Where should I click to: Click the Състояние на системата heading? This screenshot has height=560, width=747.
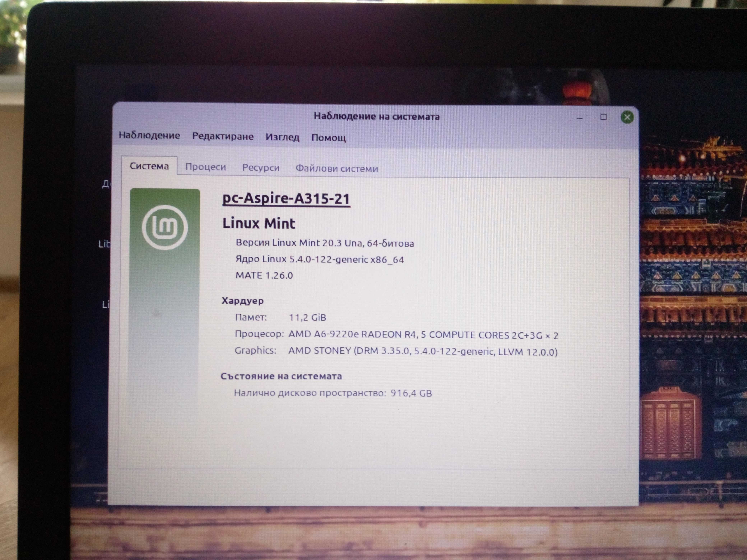pos(281,376)
